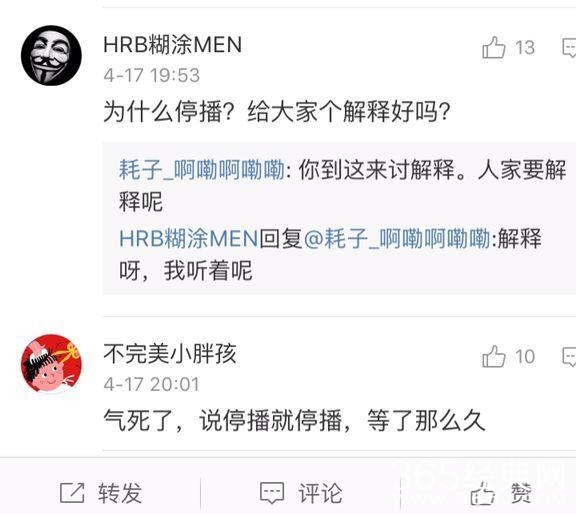Select the 赞 tab label
The width and height of the screenshot is (576, 514).
click(521, 493)
